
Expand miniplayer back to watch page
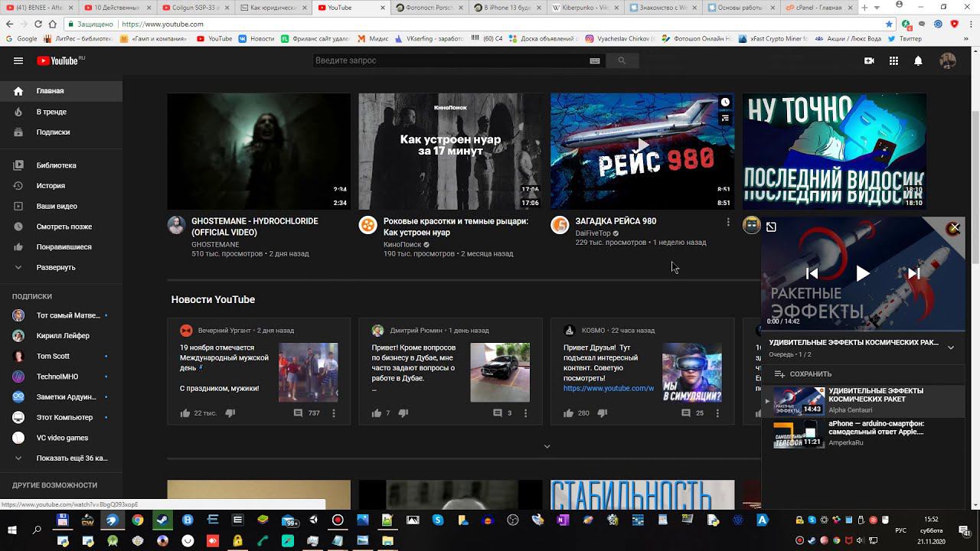coord(771,227)
